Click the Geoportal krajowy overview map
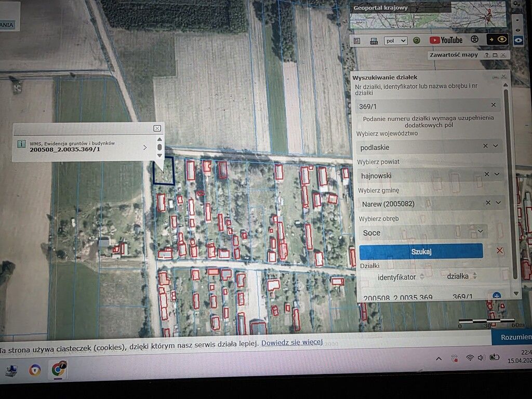532x399 pixels. [428, 15]
